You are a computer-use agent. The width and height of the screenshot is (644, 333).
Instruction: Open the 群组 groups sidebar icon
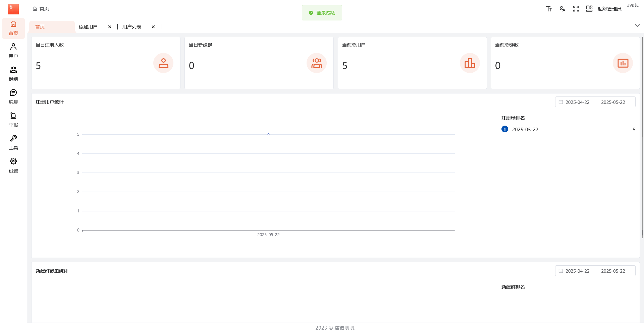click(x=13, y=74)
